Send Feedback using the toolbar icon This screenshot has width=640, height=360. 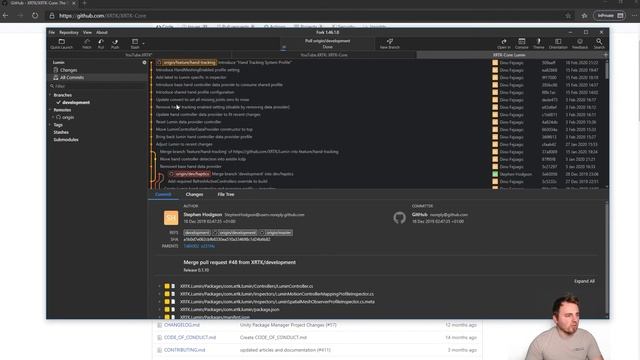[580, 44]
